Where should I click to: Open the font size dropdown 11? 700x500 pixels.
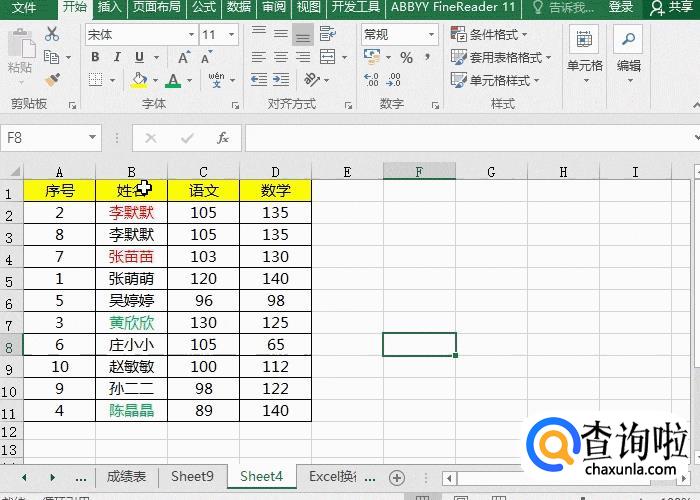(231, 34)
